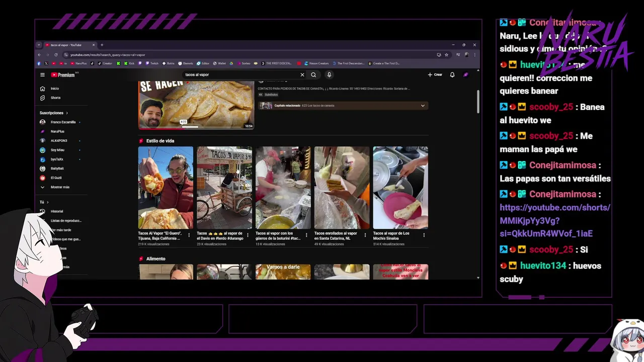644x362 pixels.
Task: Open the Kick bookmark
Action: point(129,63)
